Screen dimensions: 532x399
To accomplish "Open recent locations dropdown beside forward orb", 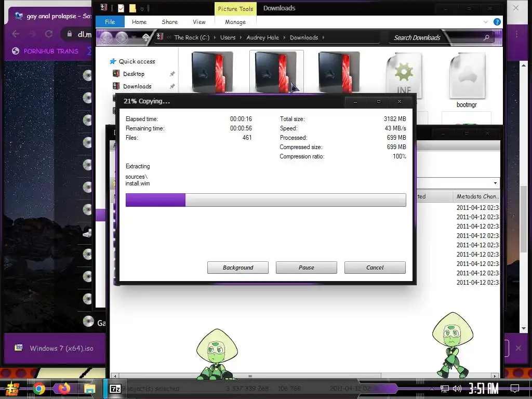I will tap(135, 37).
